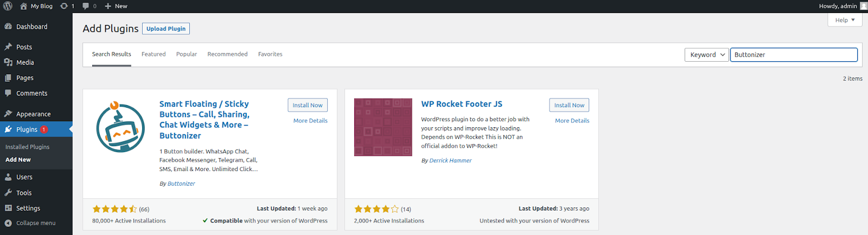The height and width of the screenshot is (235, 868).
Task: Go to Installed Plugins
Action: (x=27, y=147)
